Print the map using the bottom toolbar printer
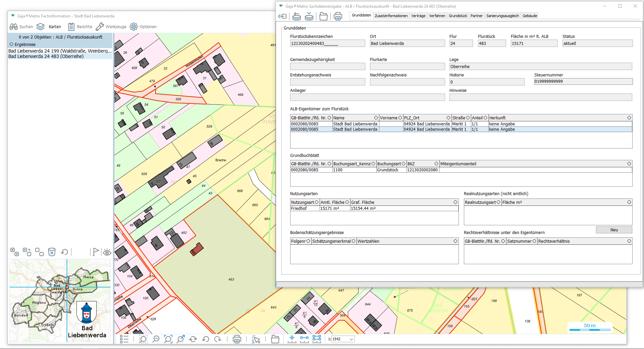The width and height of the screenshot is (644, 349). (x=237, y=339)
